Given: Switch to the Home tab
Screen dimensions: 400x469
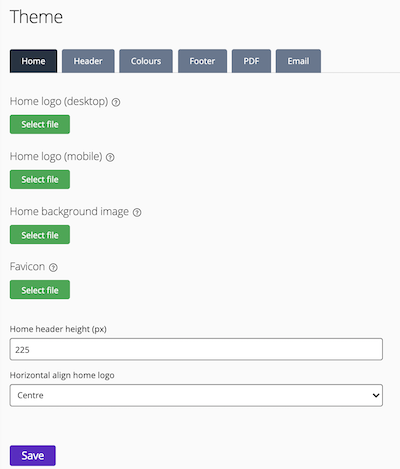Looking at the screenshot, I should [x=33, y=61].
